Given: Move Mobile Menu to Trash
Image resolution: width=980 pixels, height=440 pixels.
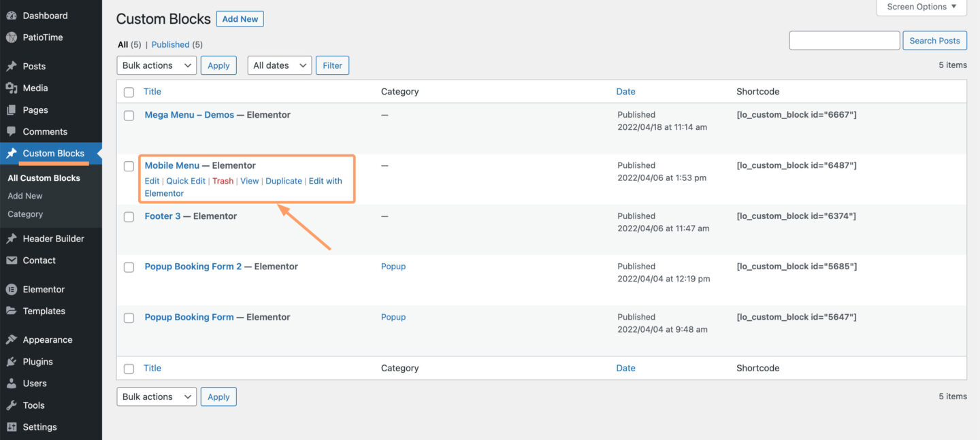Looking at the screenshot, I should (x=223, y=181).
